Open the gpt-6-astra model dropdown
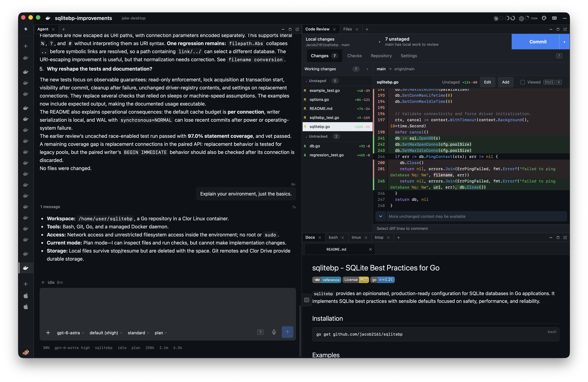 pyautogui.click(x=70, y=333)
